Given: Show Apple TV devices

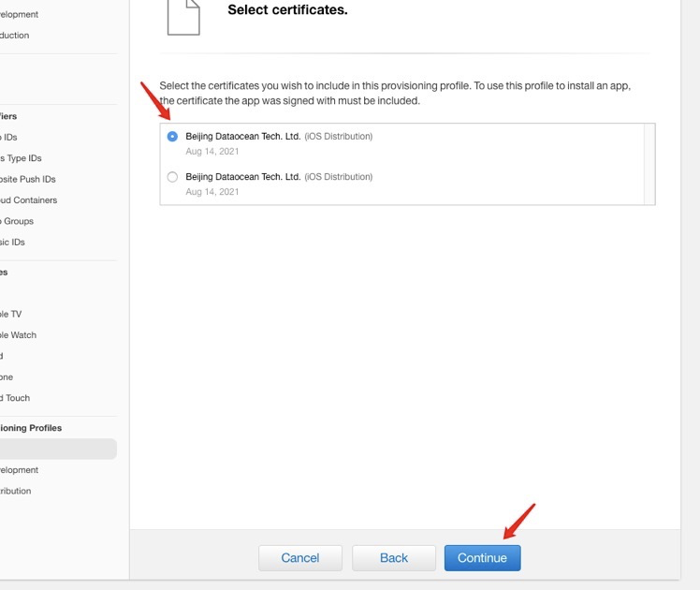Looking at the screenshot, I should tap(11, 315).
